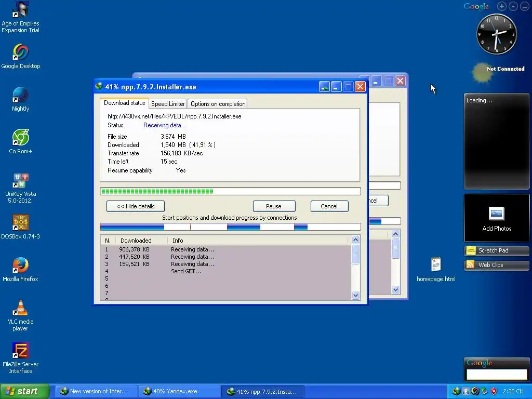Click the download-to-tray button in npp title bar
Viewport: 532px width, 399px height.
(324, 87)
